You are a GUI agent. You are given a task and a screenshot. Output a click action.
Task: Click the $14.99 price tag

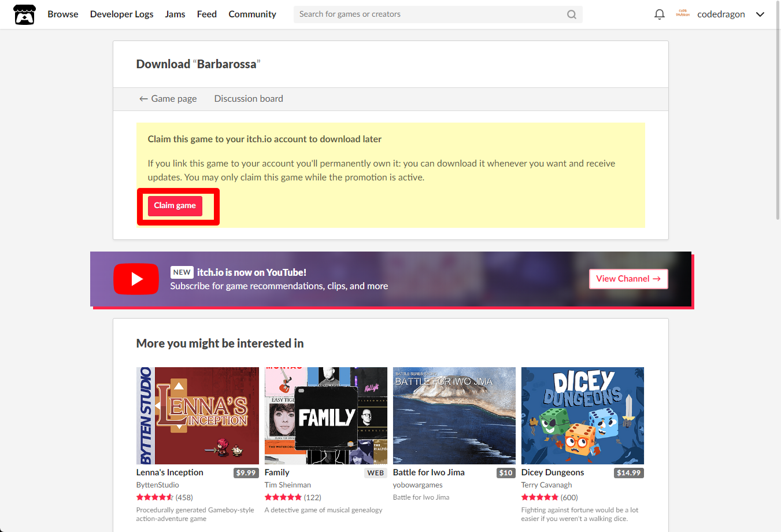628,473
